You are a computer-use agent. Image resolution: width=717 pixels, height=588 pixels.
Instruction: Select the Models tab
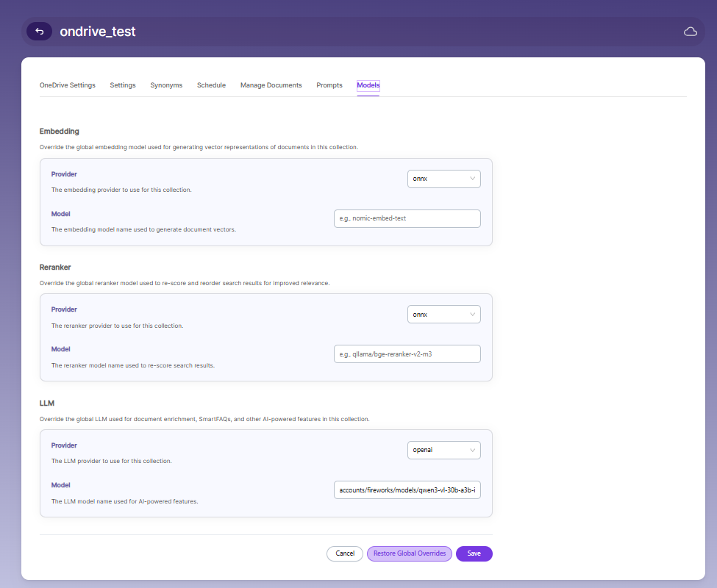[368, 85]
